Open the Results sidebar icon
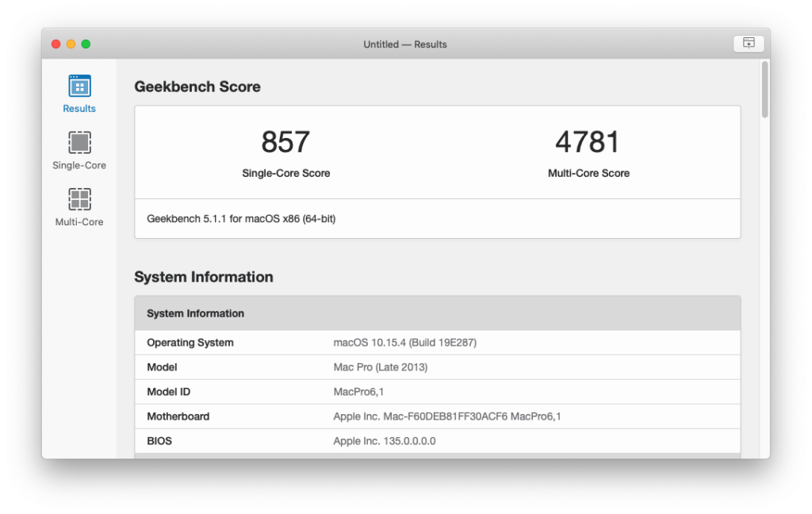Viewport: 812px width, 514px height. coord(79,86)
